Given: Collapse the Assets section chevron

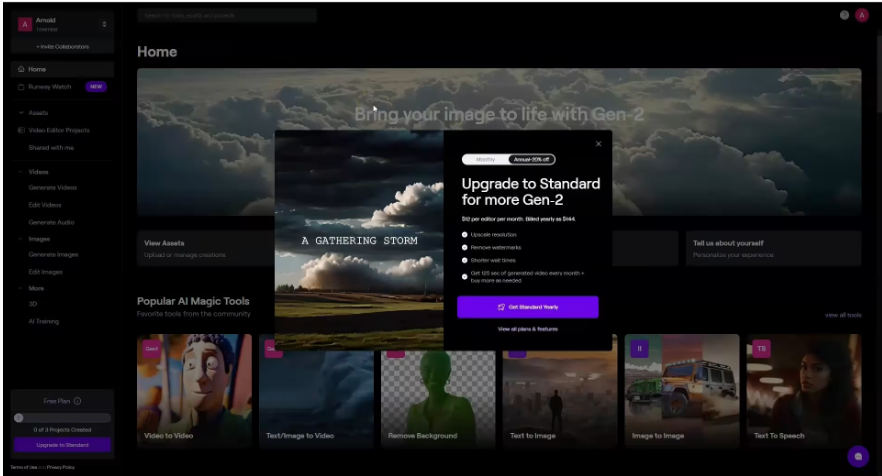Looking at the screenshot, I should [x=21, y=113].
